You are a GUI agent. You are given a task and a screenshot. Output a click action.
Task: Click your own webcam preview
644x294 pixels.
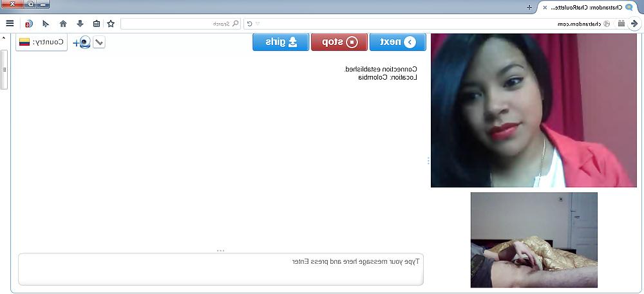point(534,240)
